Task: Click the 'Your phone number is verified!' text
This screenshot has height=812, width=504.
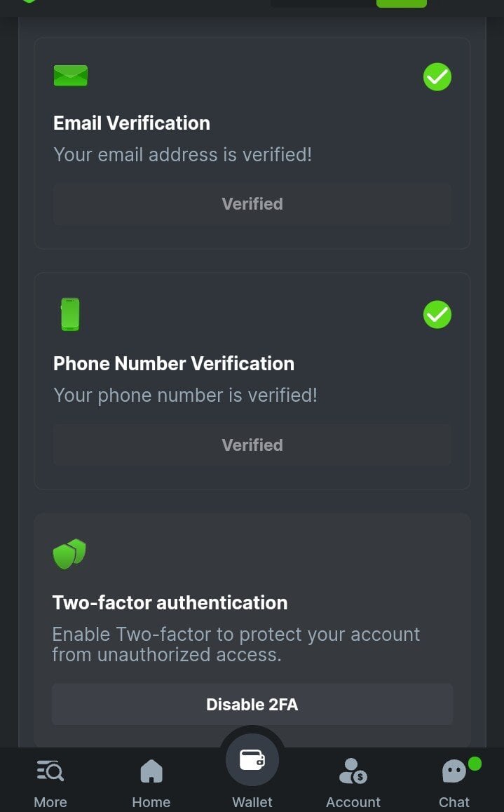Action: pos(185,395)
